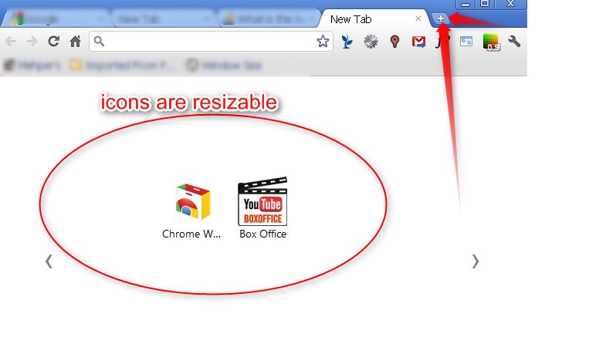Open the home page via house icon
Screen dimensions: 589x364
coord(76,42)
